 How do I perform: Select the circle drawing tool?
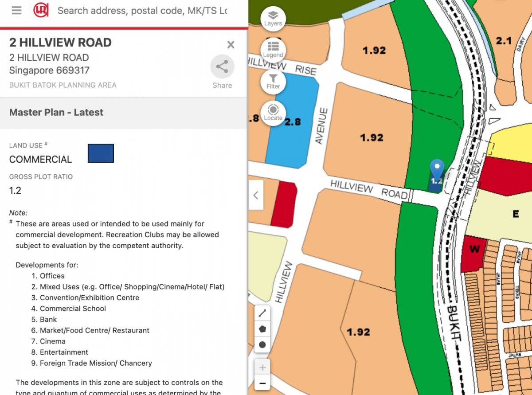(262, 344)
